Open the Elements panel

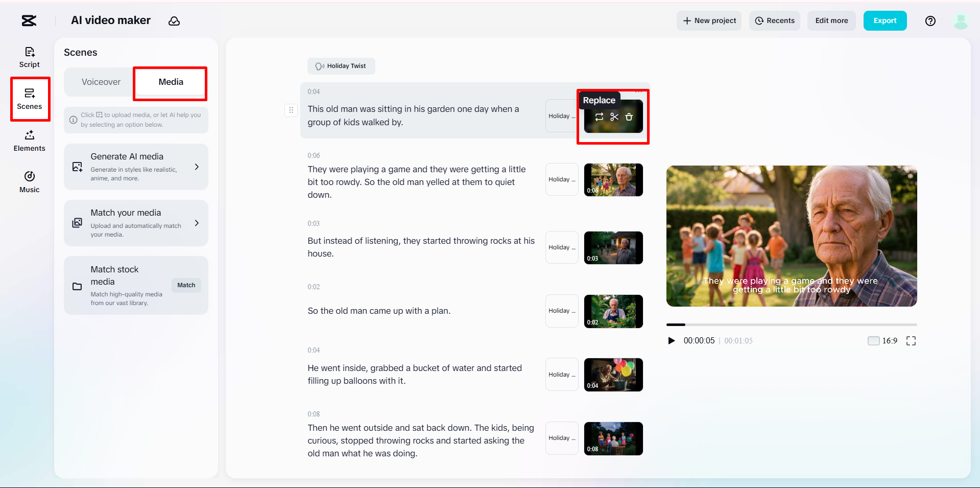[x=29, y=141]
